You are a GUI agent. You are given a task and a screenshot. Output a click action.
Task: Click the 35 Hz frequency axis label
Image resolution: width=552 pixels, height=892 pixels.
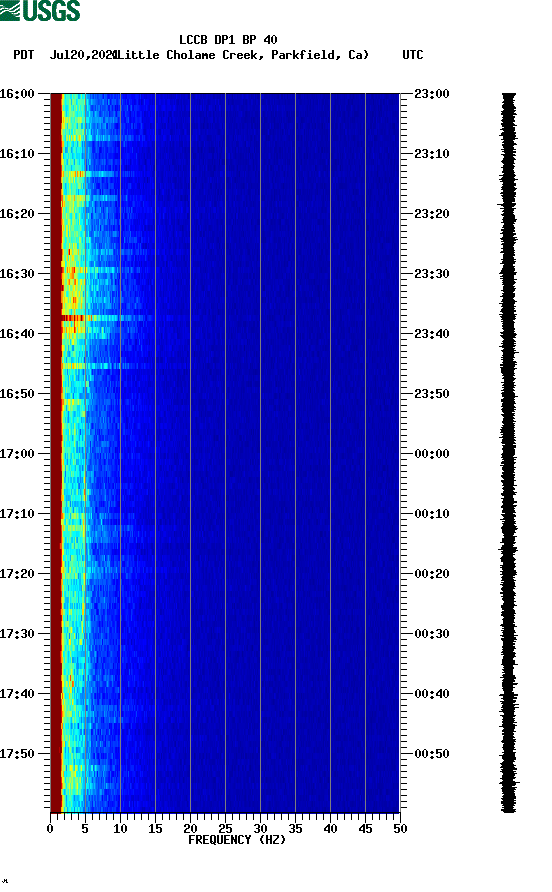295,829
